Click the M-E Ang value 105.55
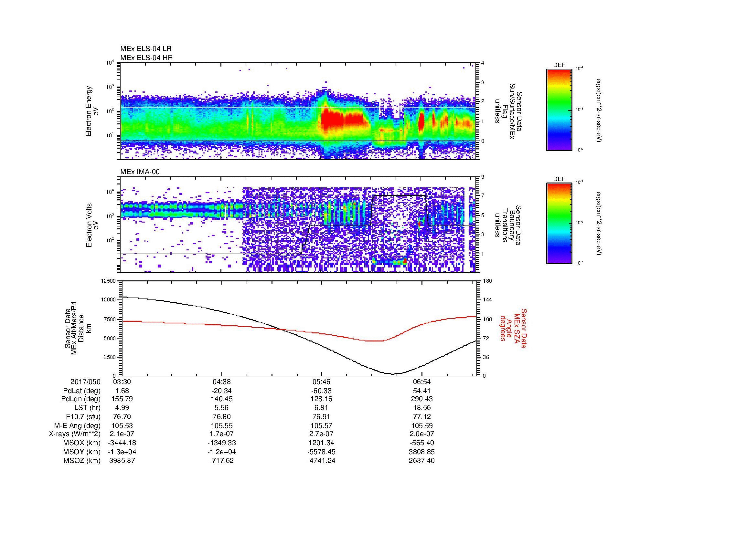 point(222,425)
